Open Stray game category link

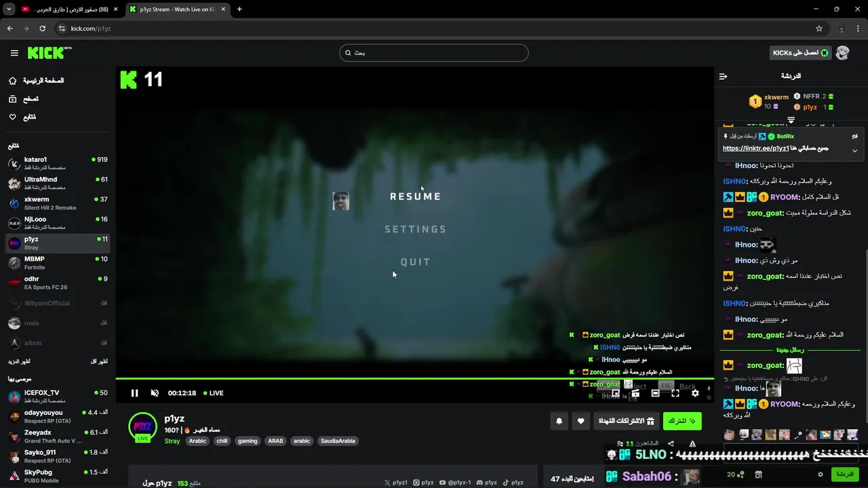(x=172, y=441)
